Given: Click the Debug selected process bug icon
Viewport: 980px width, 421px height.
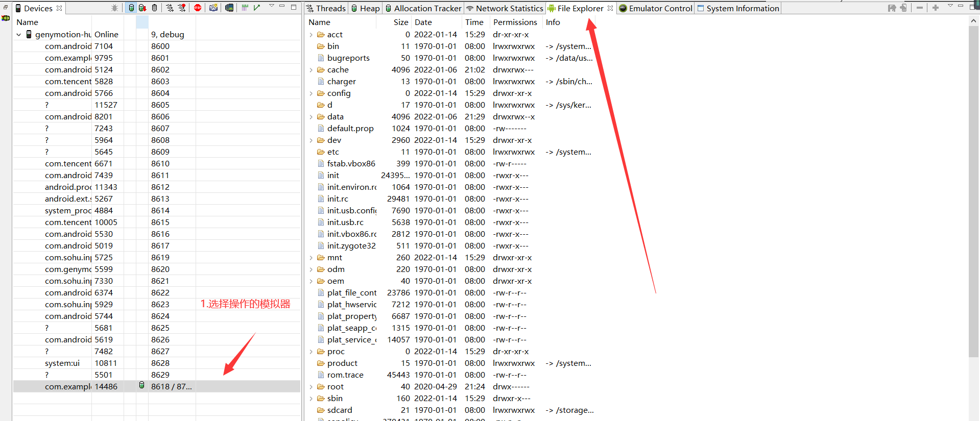Looking at the screenshot, I should coord(114,8).
